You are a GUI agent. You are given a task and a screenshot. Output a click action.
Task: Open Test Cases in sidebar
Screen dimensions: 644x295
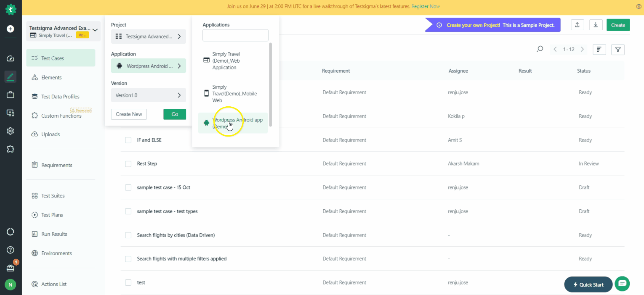point(61,58)
